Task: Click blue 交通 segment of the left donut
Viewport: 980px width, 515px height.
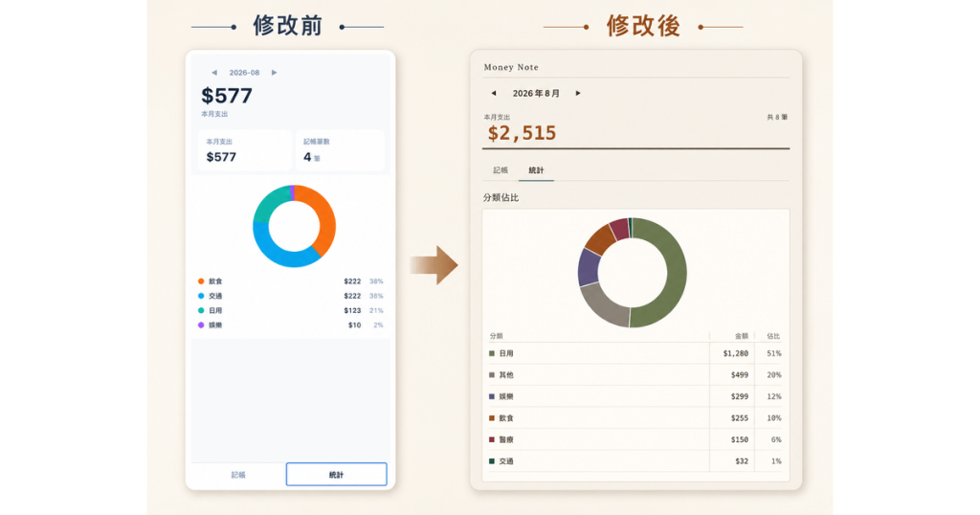Action: pyautogui.click(x=279, y=252)
